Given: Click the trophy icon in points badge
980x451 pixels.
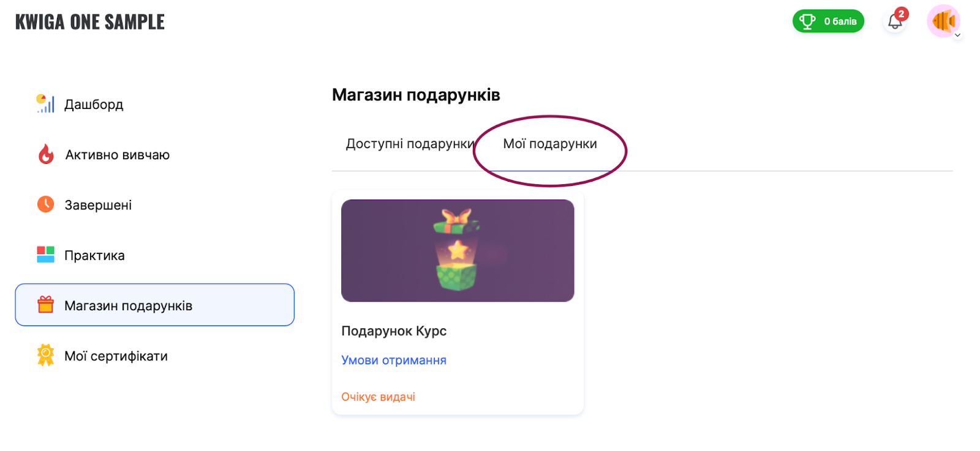Looking at the screenshot, I should pyautogui.click(x=807, y=21).
